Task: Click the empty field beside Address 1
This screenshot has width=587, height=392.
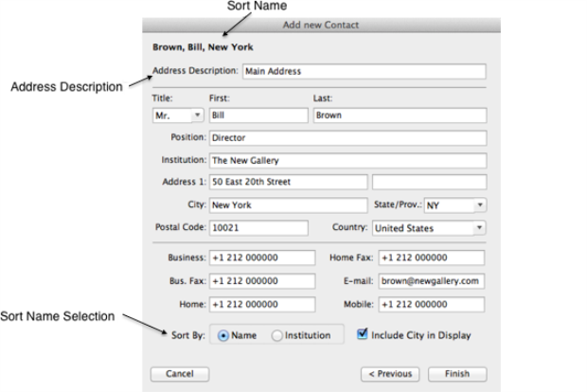Action: (429, 182)
